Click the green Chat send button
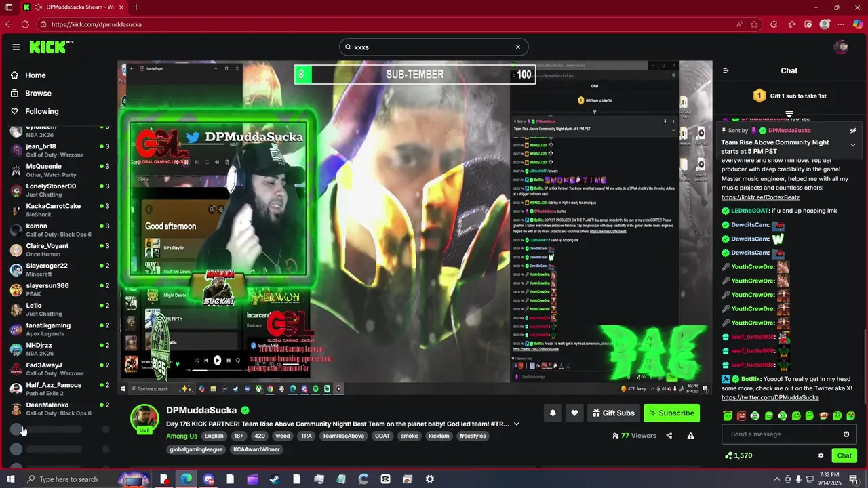 844,455
